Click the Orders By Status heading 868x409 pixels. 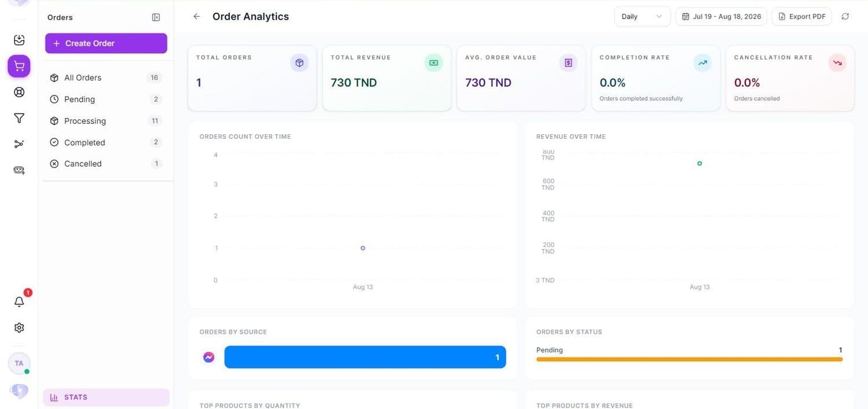coord(569,332)
